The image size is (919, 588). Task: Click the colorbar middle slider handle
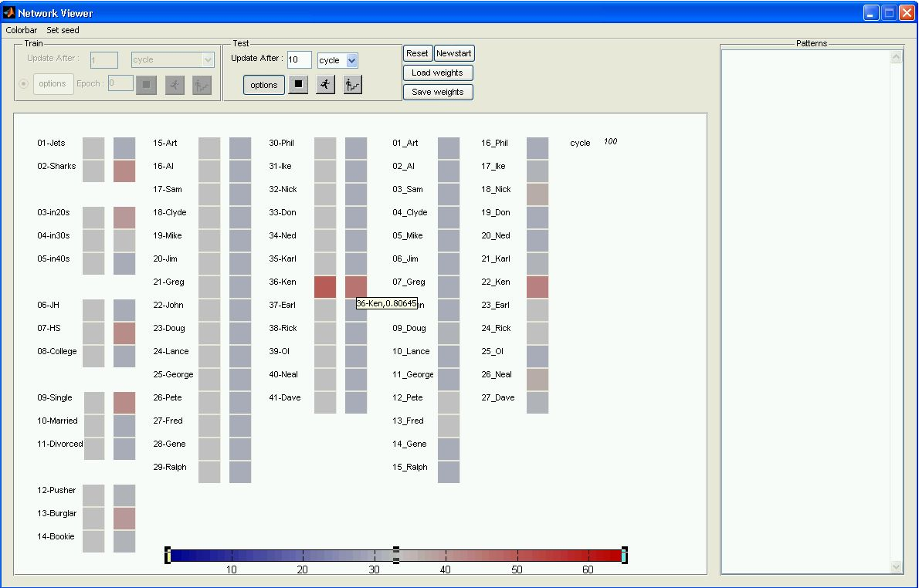point(396,555)
